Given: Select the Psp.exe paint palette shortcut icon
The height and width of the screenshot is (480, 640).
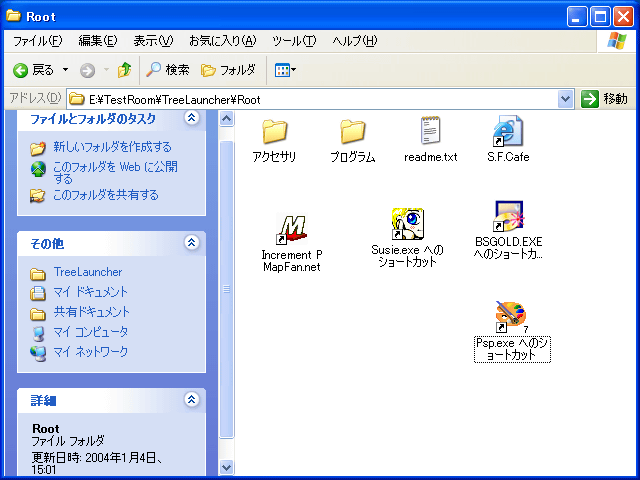Looking at the screenshot, I should coord(510,316).
